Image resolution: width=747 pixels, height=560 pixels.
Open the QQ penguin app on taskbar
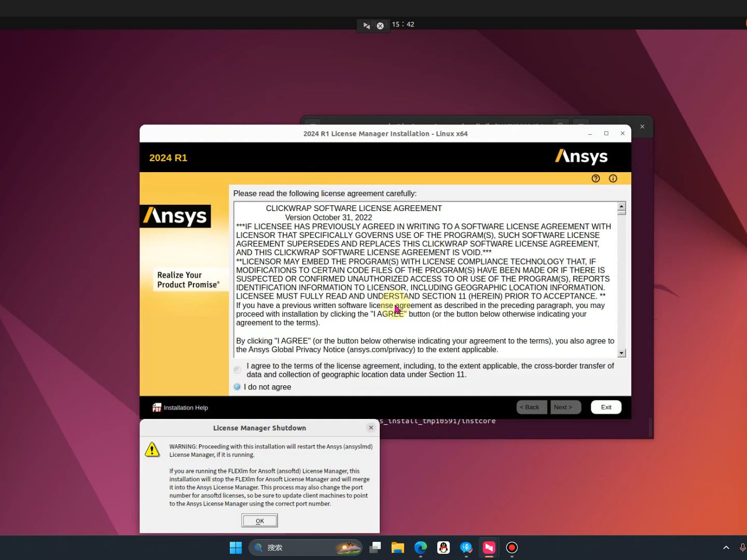444,548
